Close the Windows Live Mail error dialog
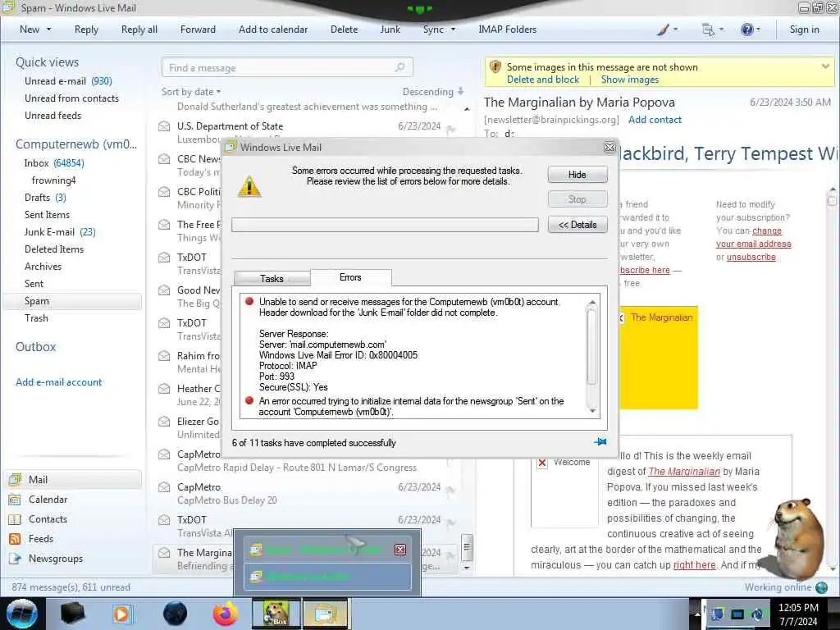Image resolution: width=840 pixels, height=630 pixels. pos(609,148)
